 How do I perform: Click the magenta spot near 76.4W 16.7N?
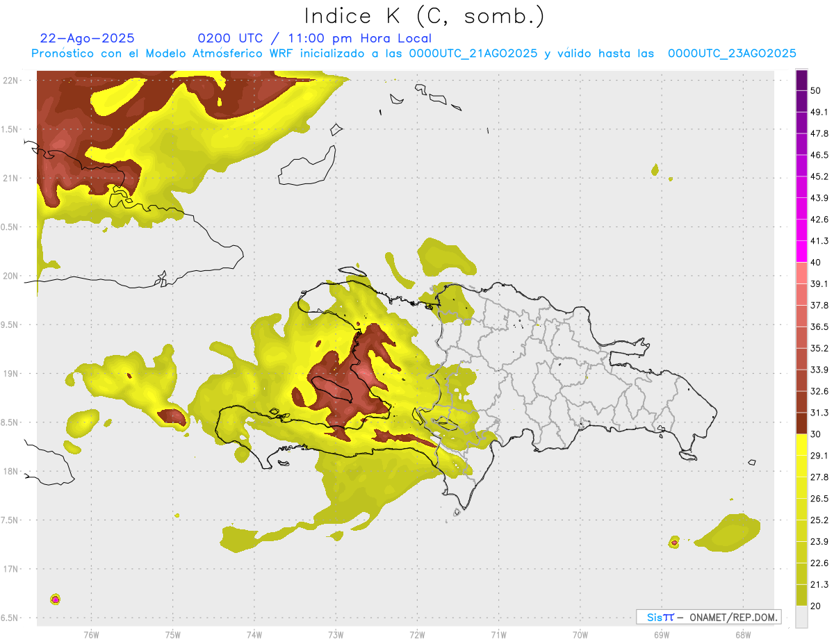pyautogui.click(x=56, y=599)
